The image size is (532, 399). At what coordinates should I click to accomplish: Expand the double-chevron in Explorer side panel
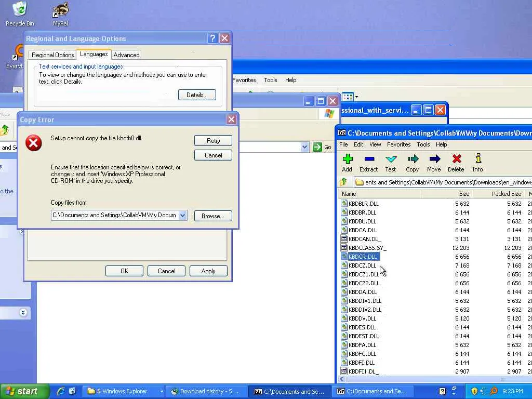pos(23,312)
